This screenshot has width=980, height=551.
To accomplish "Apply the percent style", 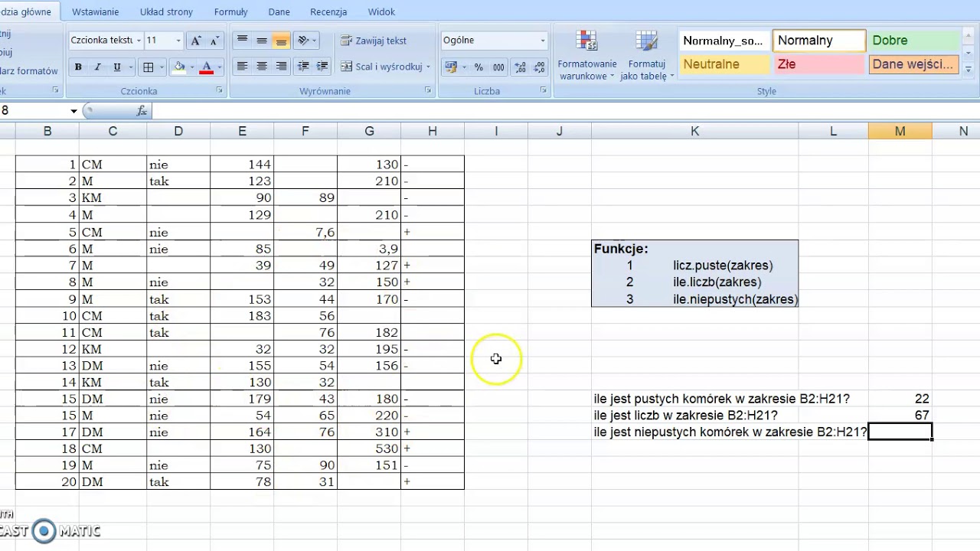I will point(479,67).
